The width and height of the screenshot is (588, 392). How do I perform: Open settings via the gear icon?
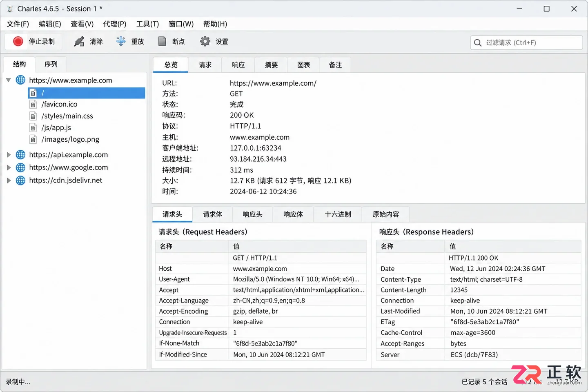click(205, 41)
